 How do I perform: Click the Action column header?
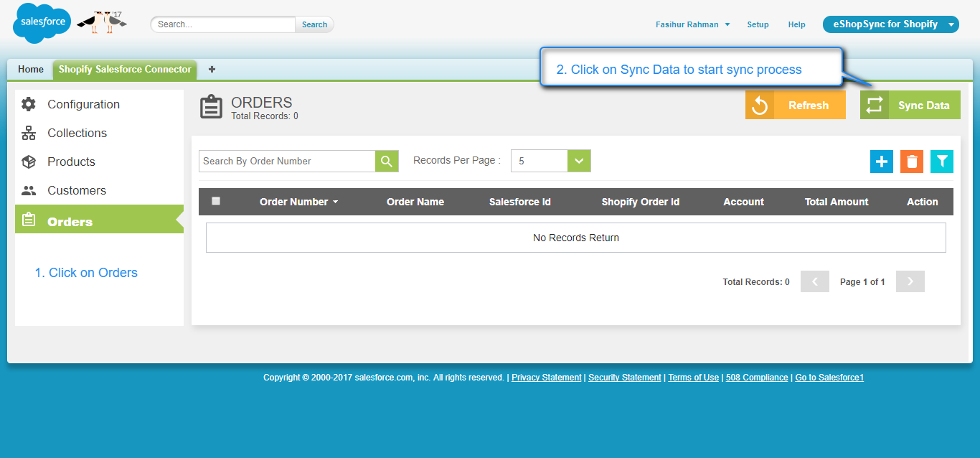(x=923, y=202)
